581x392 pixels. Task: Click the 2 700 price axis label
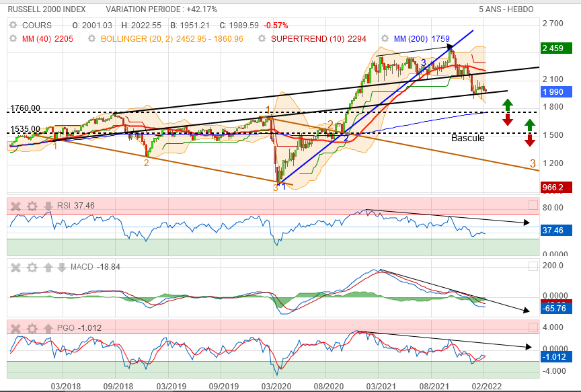[x=553, y=24]
